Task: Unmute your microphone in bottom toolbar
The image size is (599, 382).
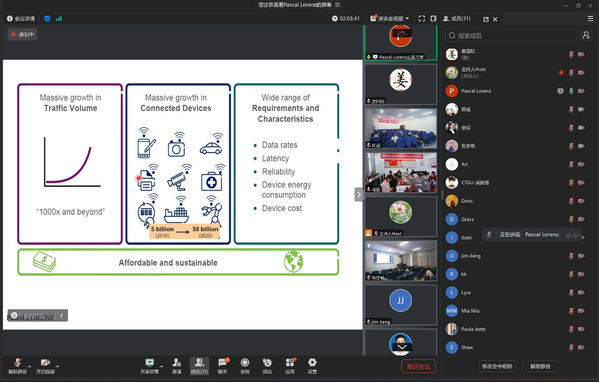Action: tap(18, 366)
